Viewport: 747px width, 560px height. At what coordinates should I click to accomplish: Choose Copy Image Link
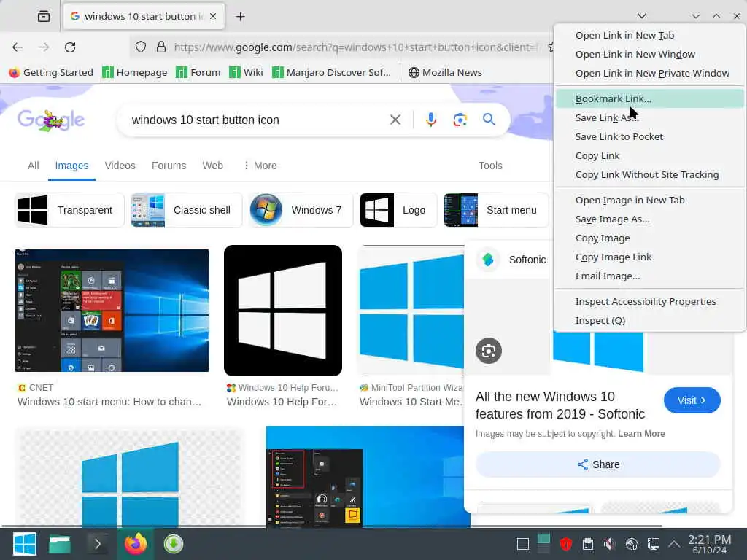(649, 257)
